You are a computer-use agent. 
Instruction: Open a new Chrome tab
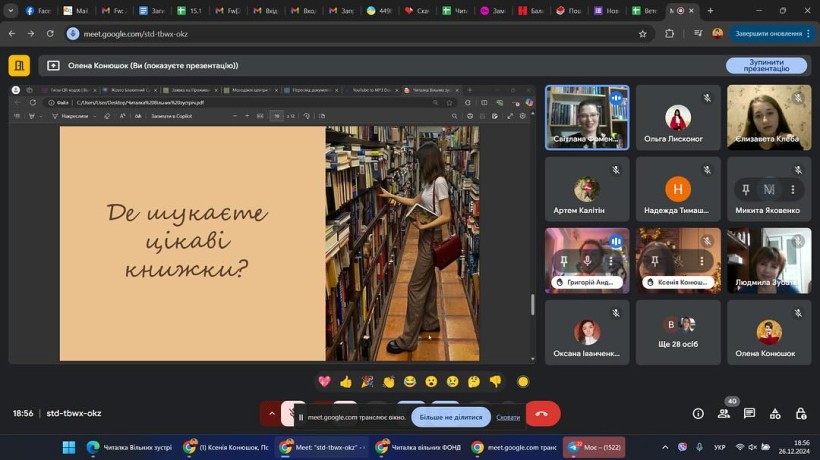[710, 10]
